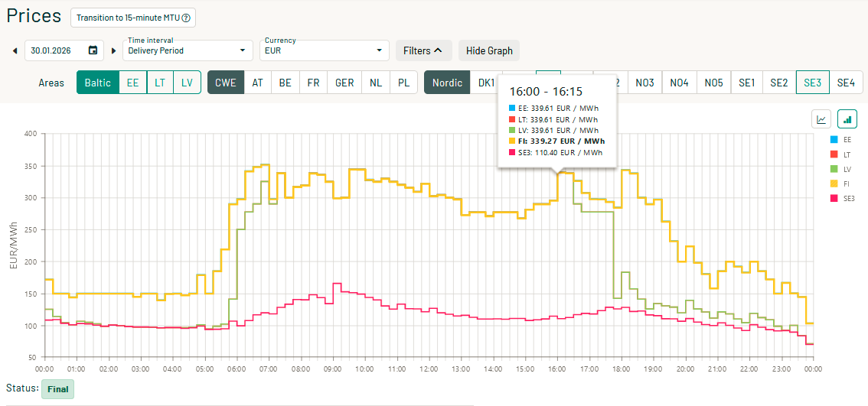Screen dimensions: 868x406
Task: Open the Currency dropdown set to EUR
Action: click(x=324, y=50)
